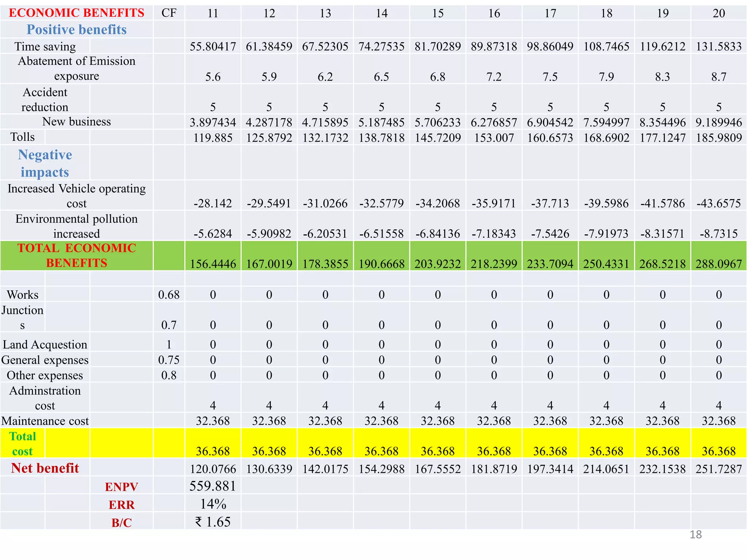Click slide page number 18
The width and height of the screenshot is (747, 560).
696,534
